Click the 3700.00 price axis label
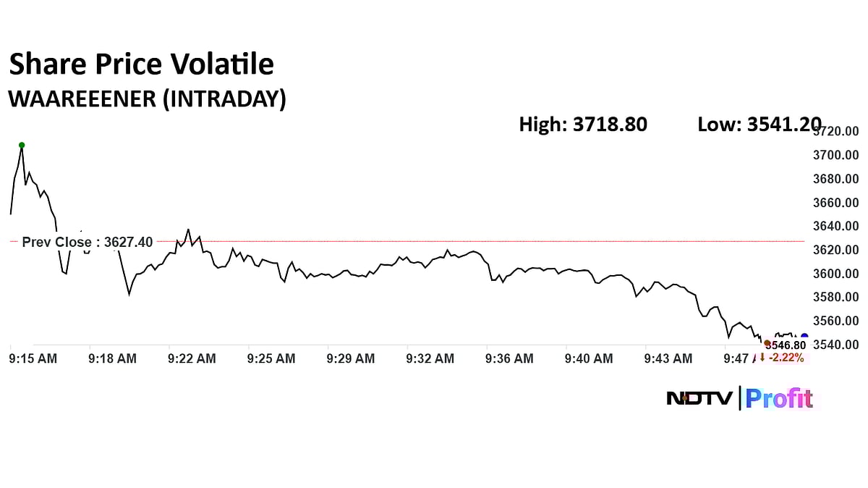 point(836,155)
